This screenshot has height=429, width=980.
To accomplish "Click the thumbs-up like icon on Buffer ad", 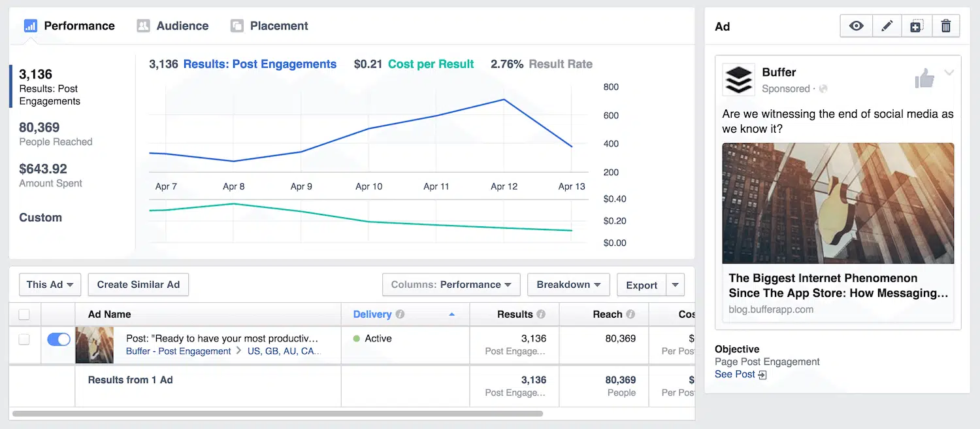I will pos(924,79).
